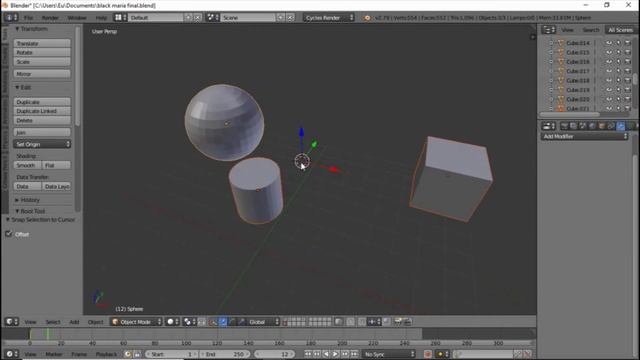Expand the History panel
Viewport: 640px width, 360px height.
click(27, 200)
